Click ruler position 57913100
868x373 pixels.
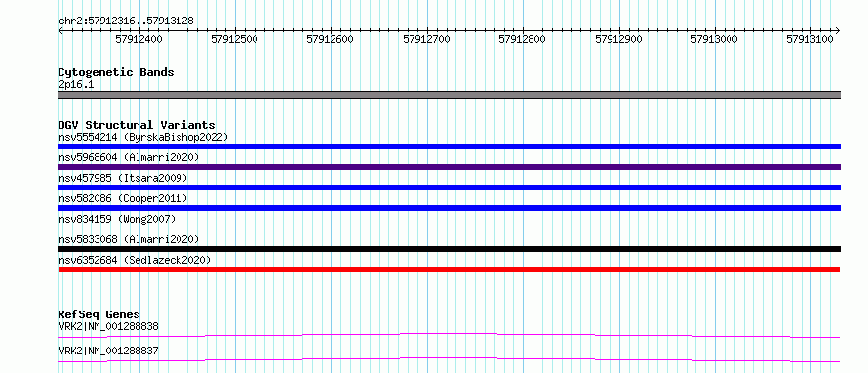810,39
